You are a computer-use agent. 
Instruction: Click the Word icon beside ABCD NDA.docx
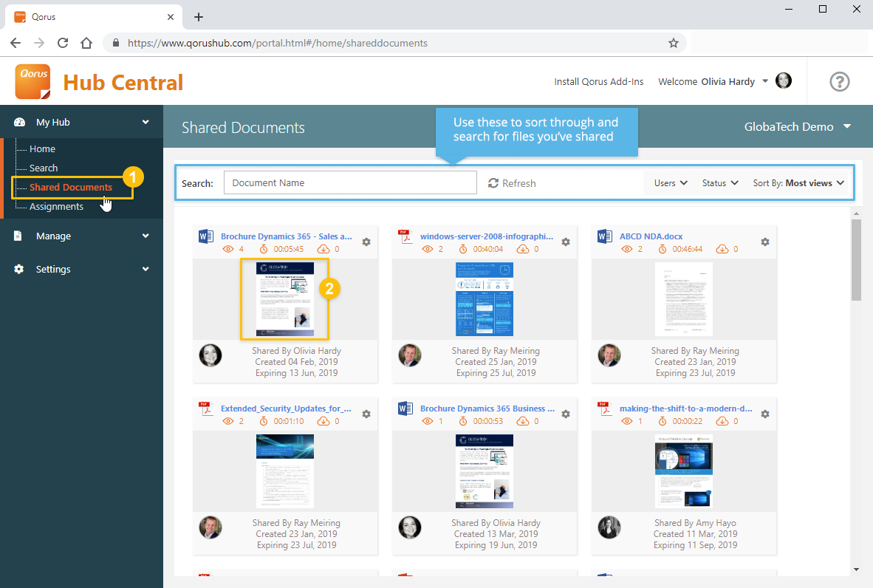click(605, 236)
